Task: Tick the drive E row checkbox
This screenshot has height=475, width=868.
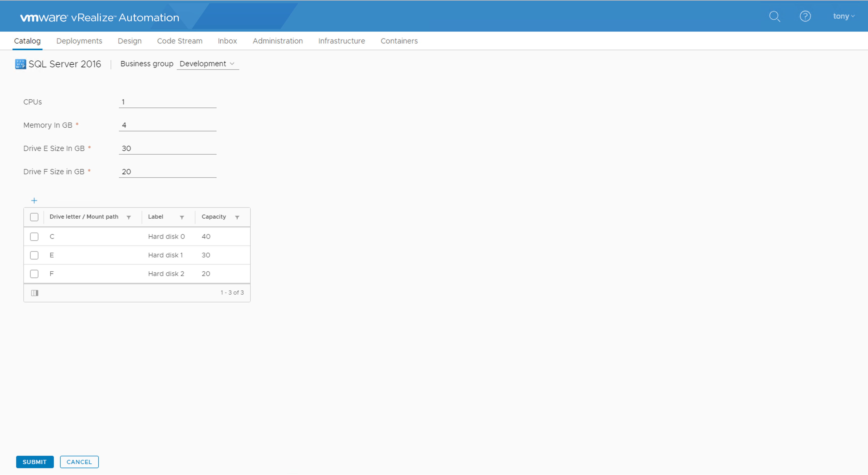Action: [x=34, y=255]
